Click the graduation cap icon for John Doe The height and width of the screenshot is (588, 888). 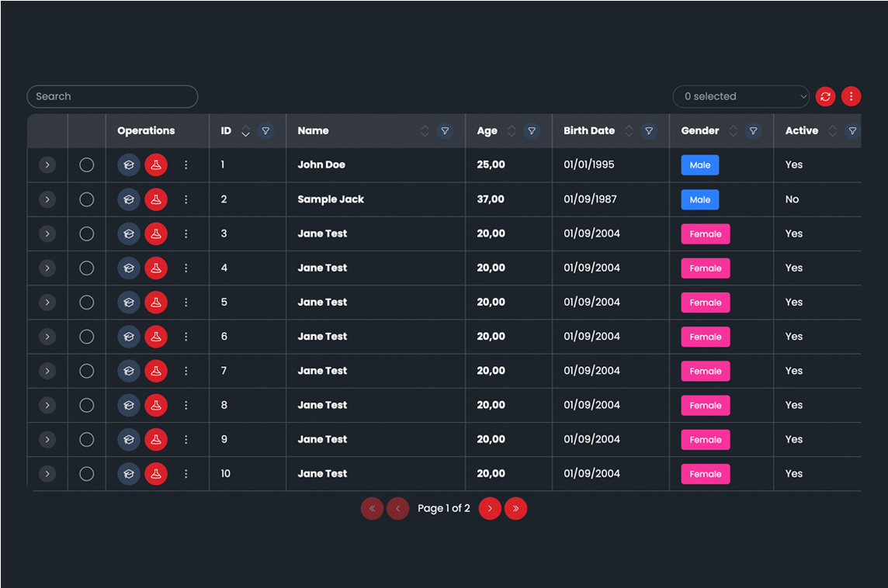click(x=129, y=164)
